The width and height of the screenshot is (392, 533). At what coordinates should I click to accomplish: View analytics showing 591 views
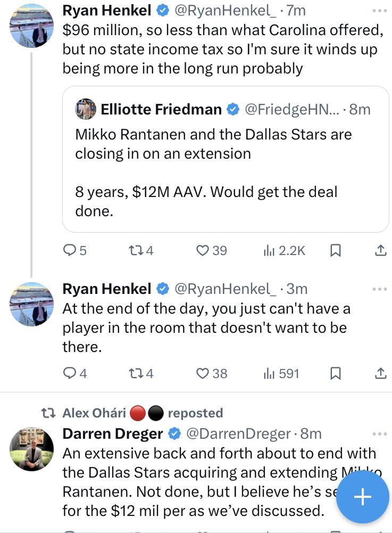coord(281,374)
